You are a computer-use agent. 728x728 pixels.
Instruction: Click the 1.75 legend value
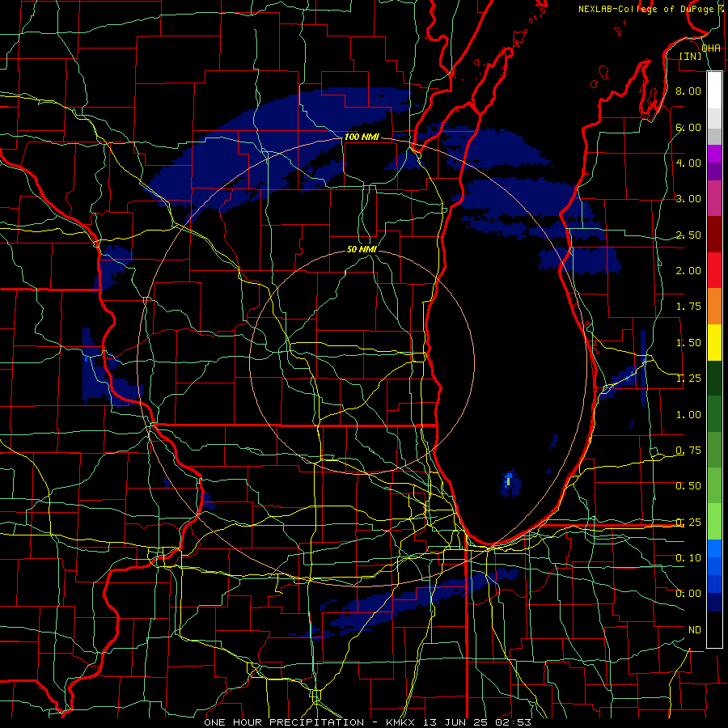pyautogui.click(x=688, y=307)
